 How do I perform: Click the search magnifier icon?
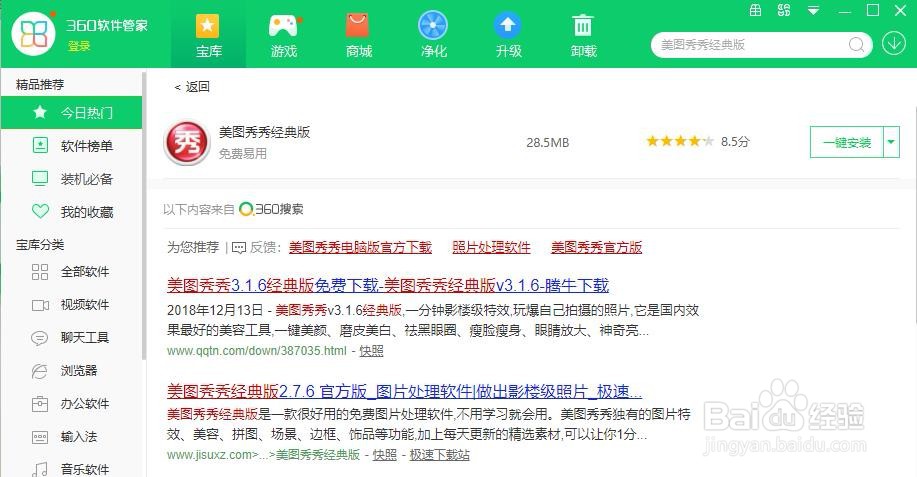(x=856, y=45)
